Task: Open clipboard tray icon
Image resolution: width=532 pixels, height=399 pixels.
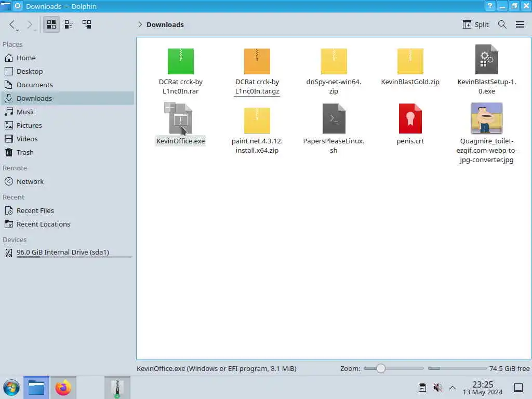Action: 422,388
